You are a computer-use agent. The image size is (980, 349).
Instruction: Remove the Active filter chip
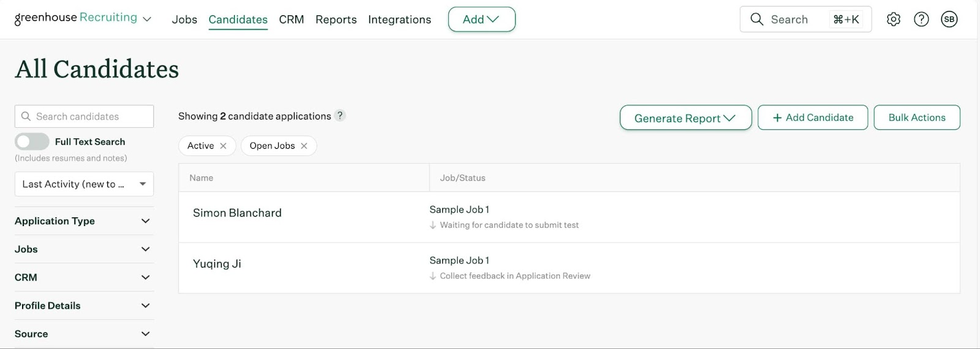click(x=224, y=146)
